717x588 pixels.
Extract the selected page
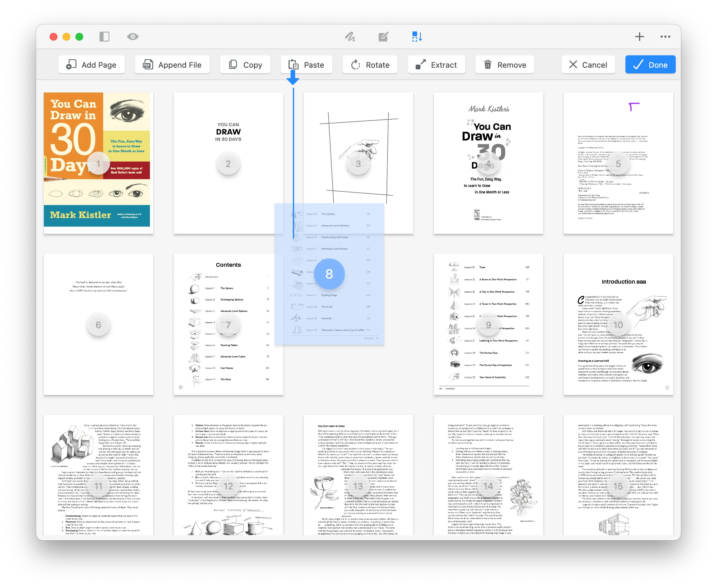pyautogui.click(x=436, y=65)
